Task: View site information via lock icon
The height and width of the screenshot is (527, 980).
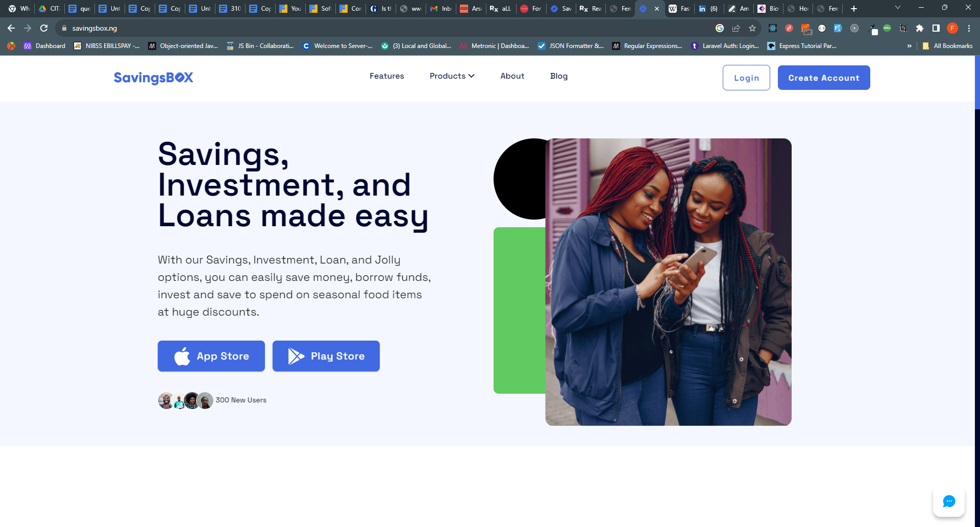Action: 64,28
